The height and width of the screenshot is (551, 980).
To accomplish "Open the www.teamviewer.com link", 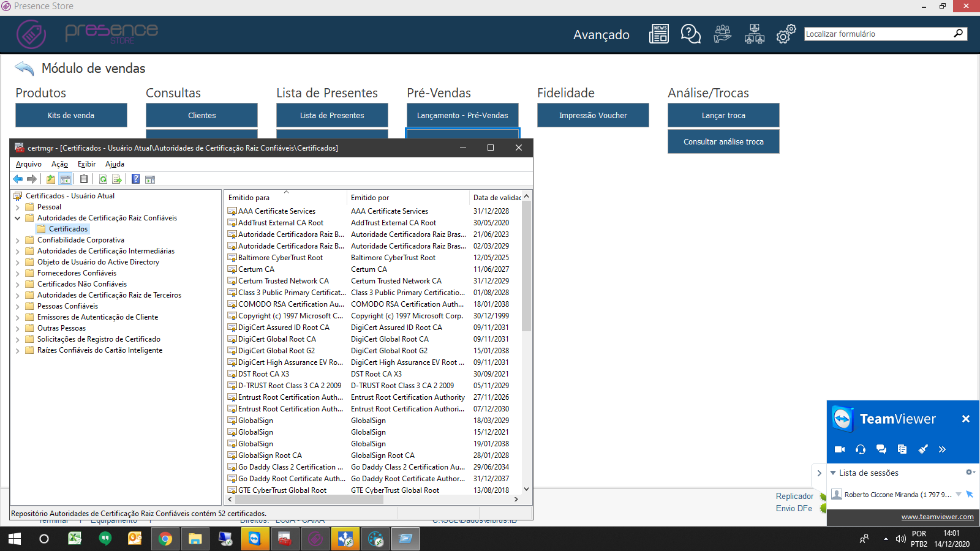I will [937, 517].
